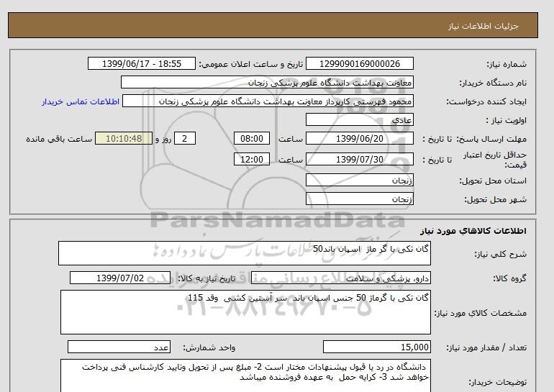Click the validity time field 12:00
The image size is (554, 392).
[252, 159]
